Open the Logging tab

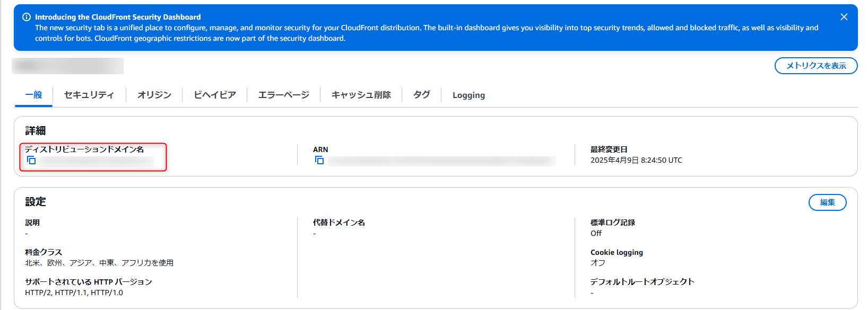tap(468, 95)
